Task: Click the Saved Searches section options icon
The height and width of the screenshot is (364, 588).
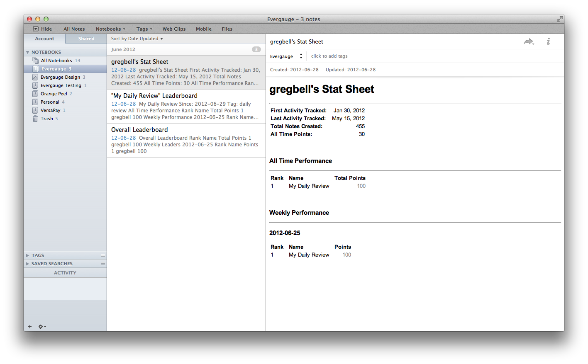Action: (102, 263)
